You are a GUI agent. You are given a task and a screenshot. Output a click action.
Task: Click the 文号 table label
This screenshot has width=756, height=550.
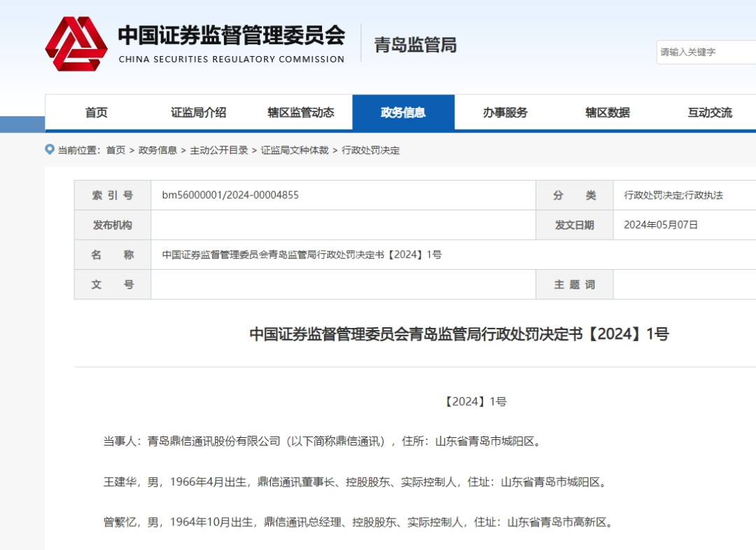pyautogui.click(x=112, y=284)
